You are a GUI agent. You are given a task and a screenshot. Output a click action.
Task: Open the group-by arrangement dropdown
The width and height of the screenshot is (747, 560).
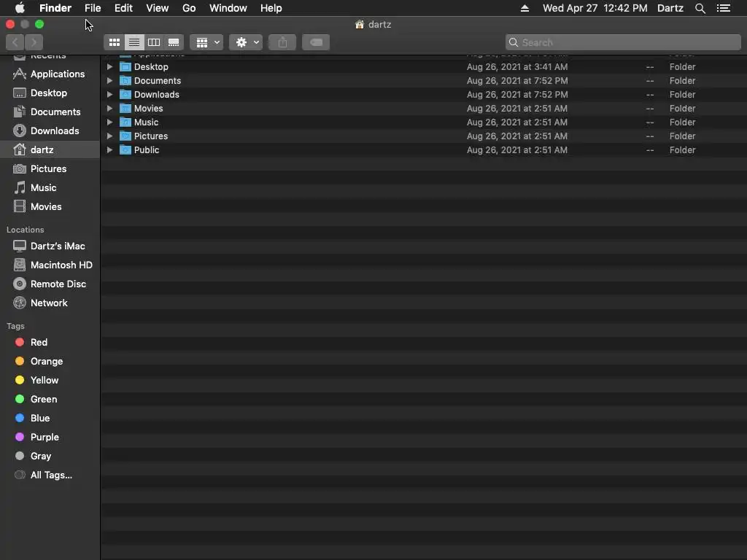206,42
